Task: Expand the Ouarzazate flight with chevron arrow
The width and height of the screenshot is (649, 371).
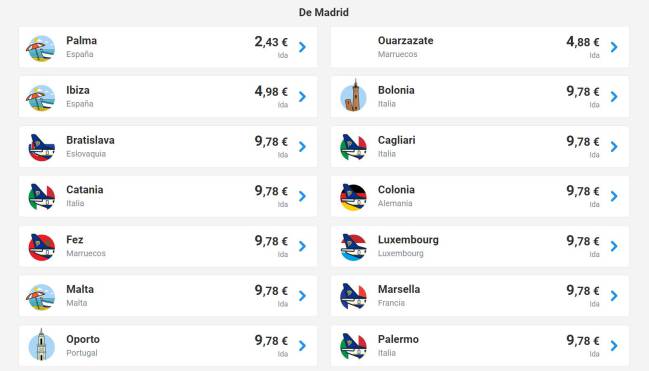Action: click(614, 47)
